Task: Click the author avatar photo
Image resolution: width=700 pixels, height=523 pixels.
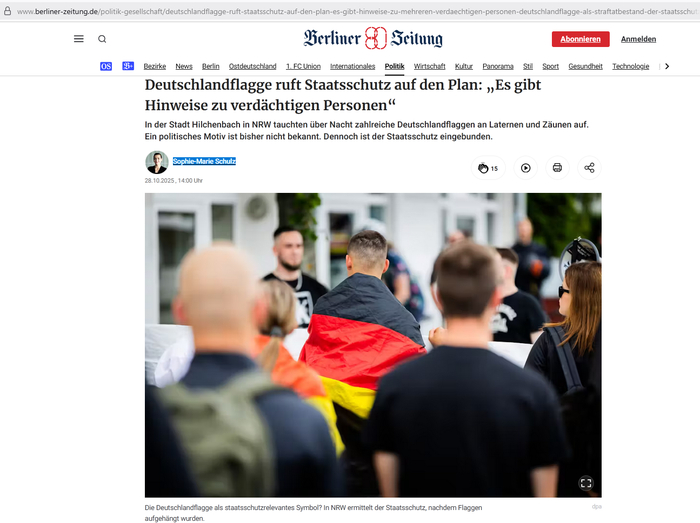Action: tap(157, 162)
